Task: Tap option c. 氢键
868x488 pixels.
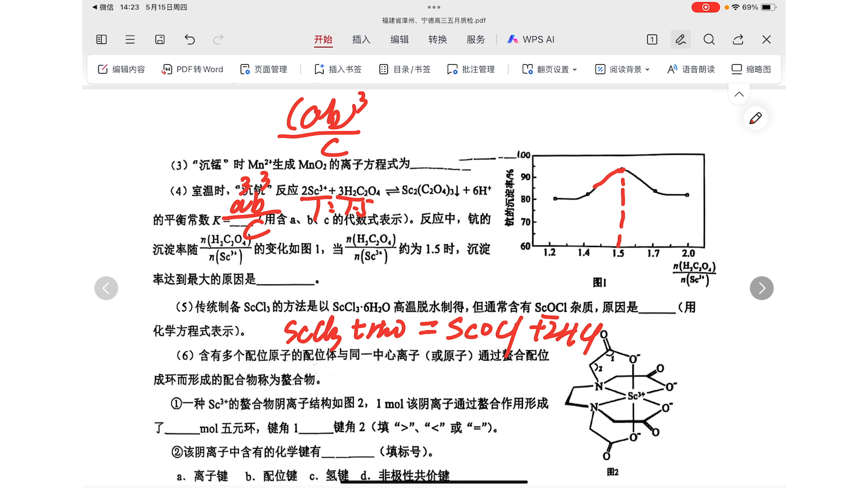Action: pos(329,476)
